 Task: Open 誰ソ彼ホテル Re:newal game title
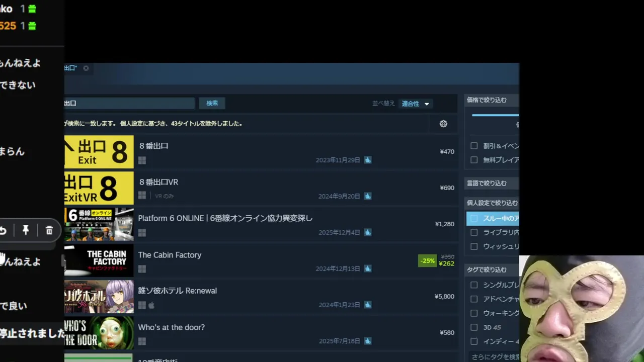[x=178, y=291]
